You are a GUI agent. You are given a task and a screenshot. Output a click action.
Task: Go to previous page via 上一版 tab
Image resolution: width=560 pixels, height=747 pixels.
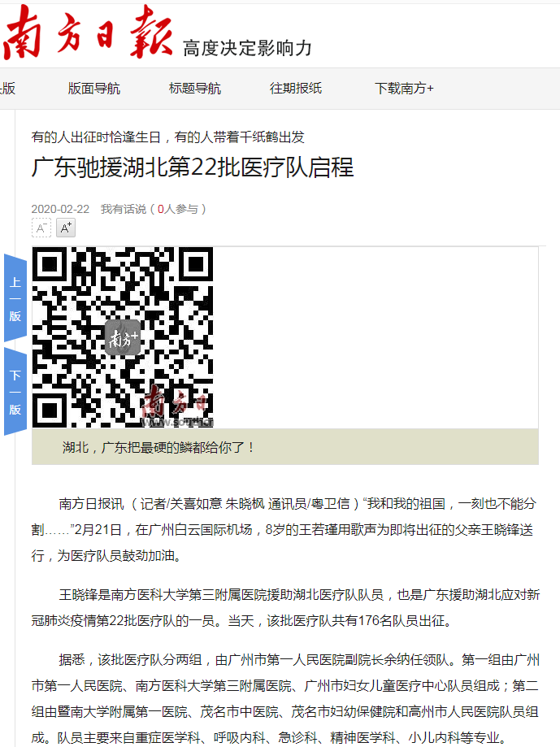point(15,298)
